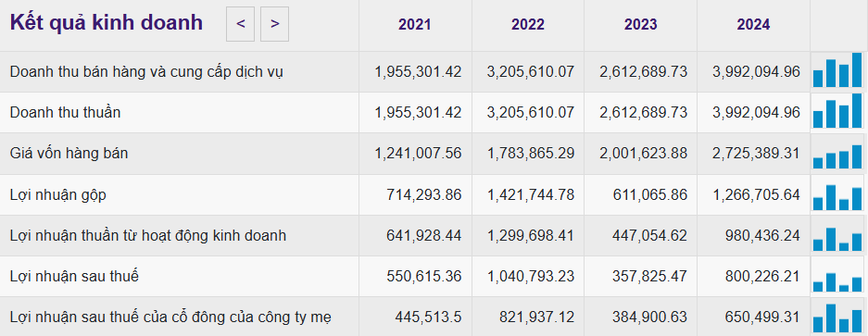Open the mini chart for Lợi nhuận sau thuế

click(x=837, y=276)
